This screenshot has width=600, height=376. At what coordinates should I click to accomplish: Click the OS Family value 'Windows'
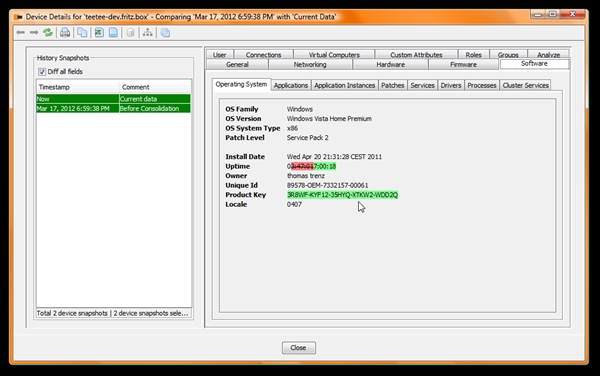click(300, 109)
